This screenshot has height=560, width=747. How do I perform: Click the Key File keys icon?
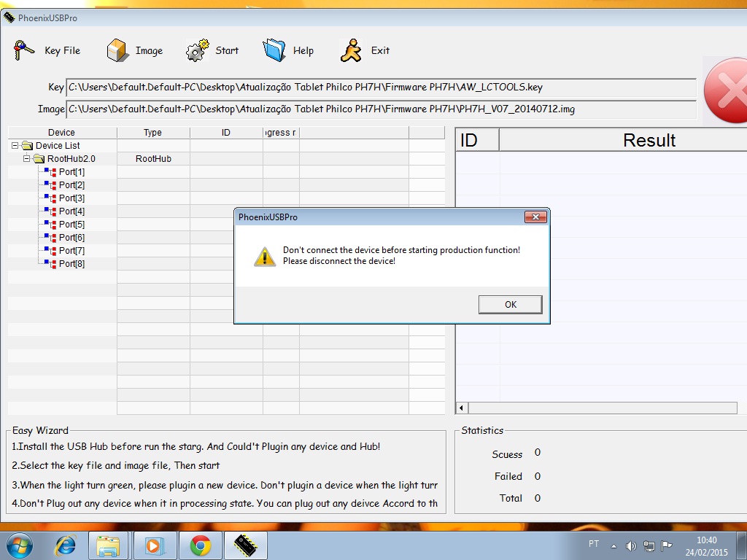pyautogui.click(x=24, y=50)
